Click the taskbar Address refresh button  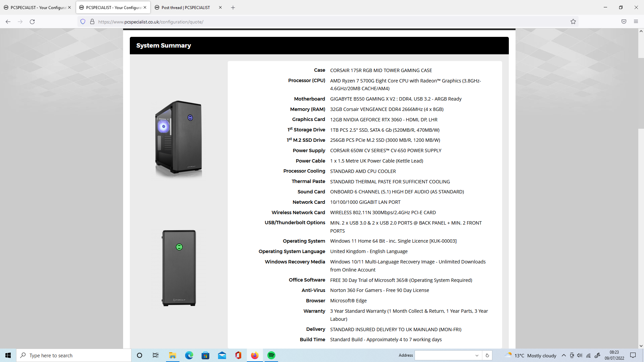click(487, 355)
